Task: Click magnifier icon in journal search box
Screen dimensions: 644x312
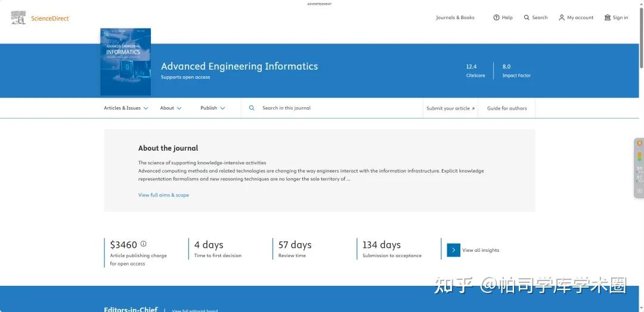Action: tap(252, 108)
